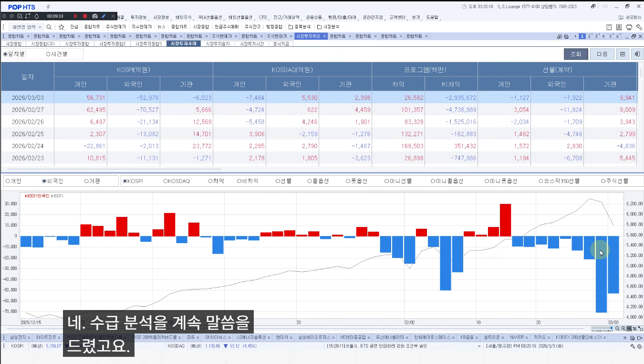Activate the recorder's blue pen annotation tool

point(104,16)
